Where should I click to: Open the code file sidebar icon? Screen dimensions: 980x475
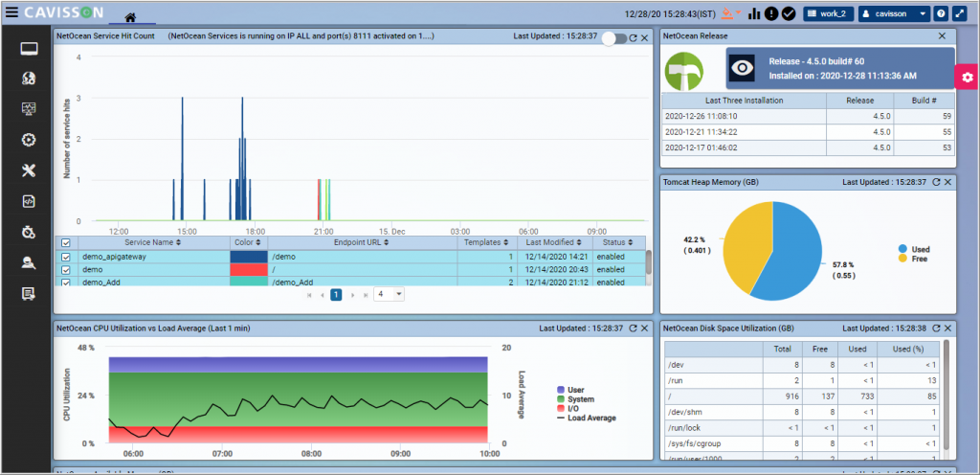(29, 201)
